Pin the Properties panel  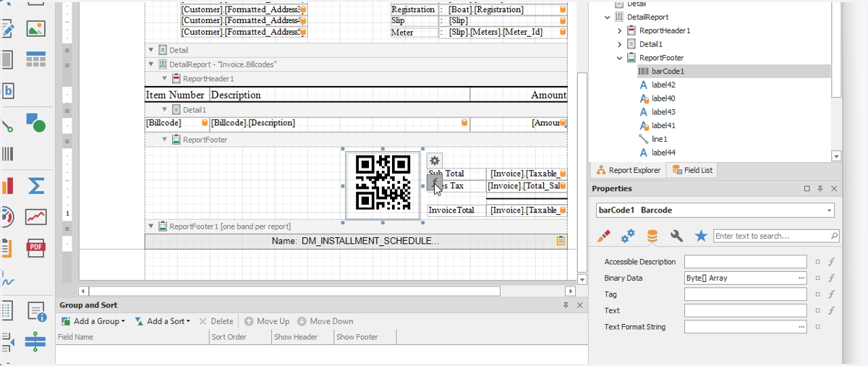820,189
